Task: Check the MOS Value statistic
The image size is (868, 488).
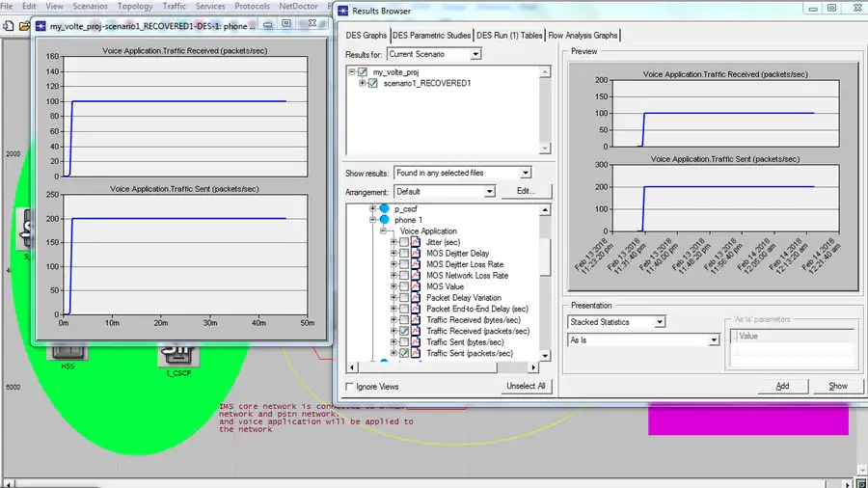Action: point(404,286)
